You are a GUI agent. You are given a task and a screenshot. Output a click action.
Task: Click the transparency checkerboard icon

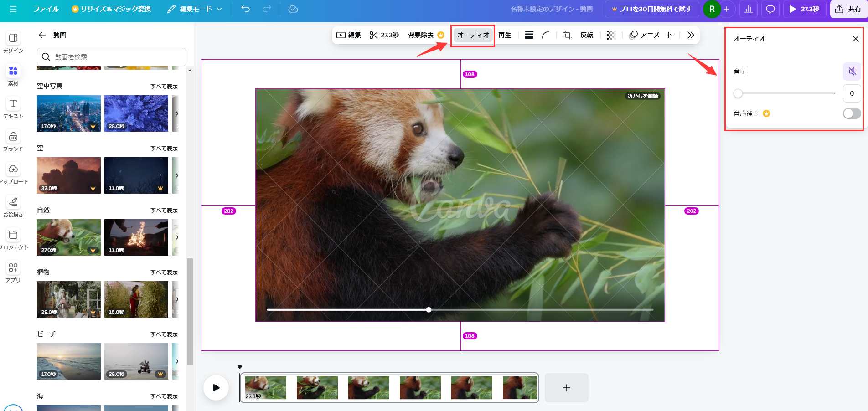(x=611, y=35)
